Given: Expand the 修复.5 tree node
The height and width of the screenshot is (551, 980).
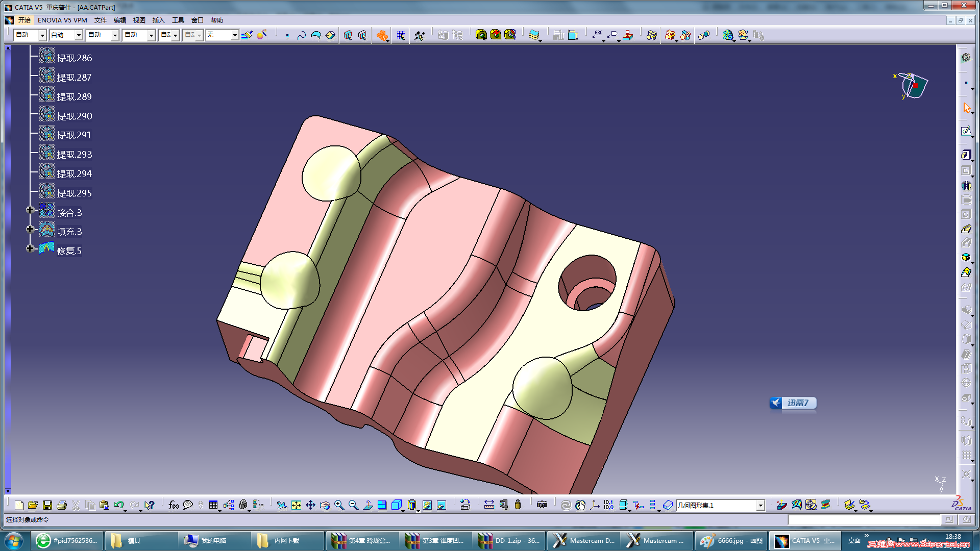Looking at the screenshot, I should [30, 248].
